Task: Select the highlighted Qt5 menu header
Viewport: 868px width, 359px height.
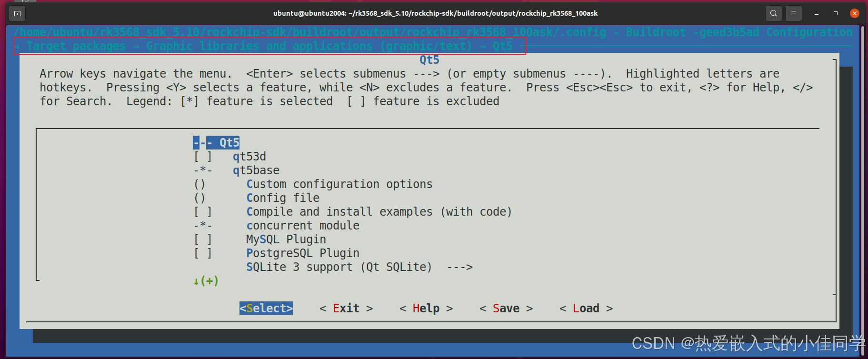Action: pos(216,143)
